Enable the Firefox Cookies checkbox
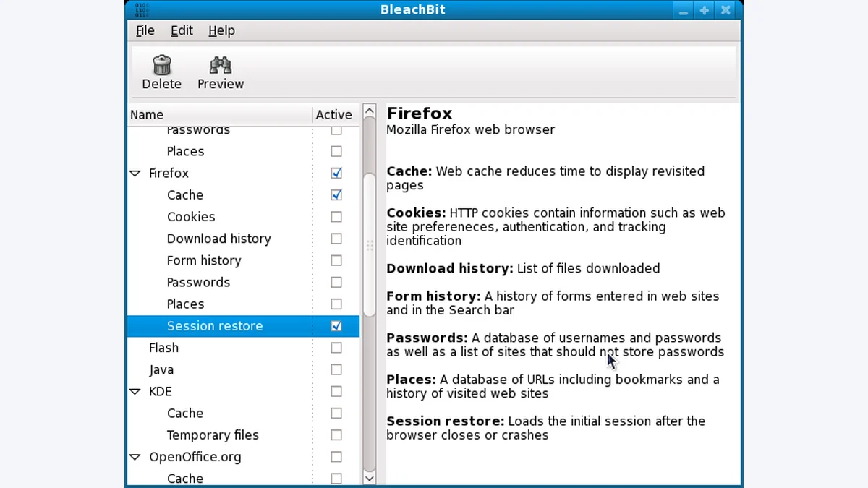Viewport: 868px width, 488px height. pos(336,217)
